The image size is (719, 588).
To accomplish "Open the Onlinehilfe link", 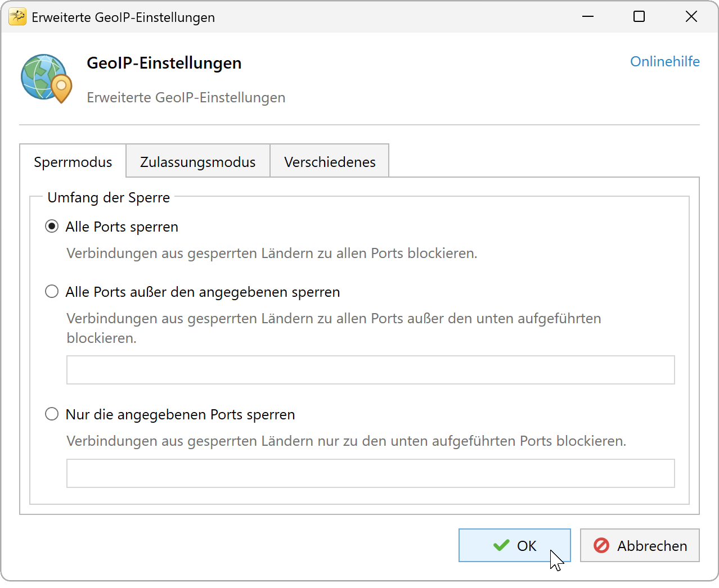I will (664, 61).
